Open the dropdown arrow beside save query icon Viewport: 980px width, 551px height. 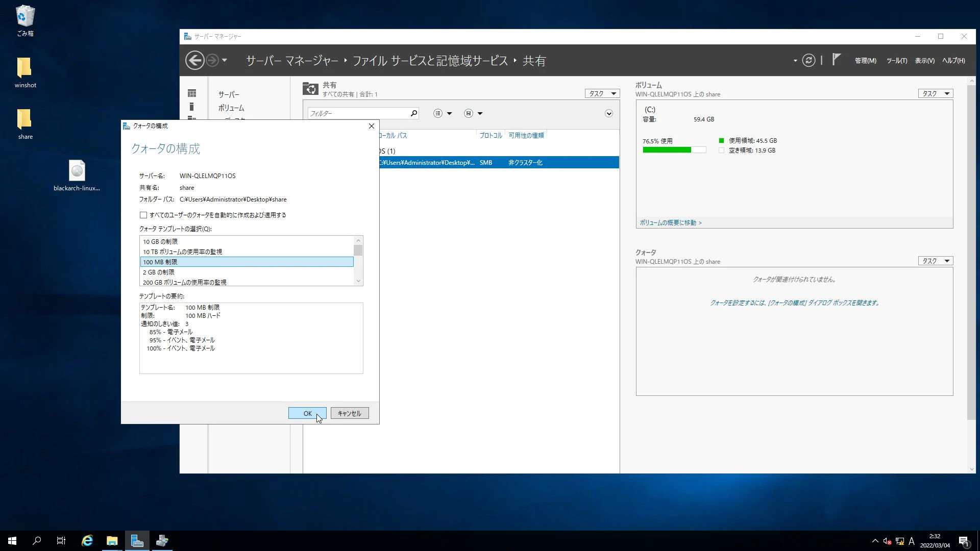coord(480,113)
